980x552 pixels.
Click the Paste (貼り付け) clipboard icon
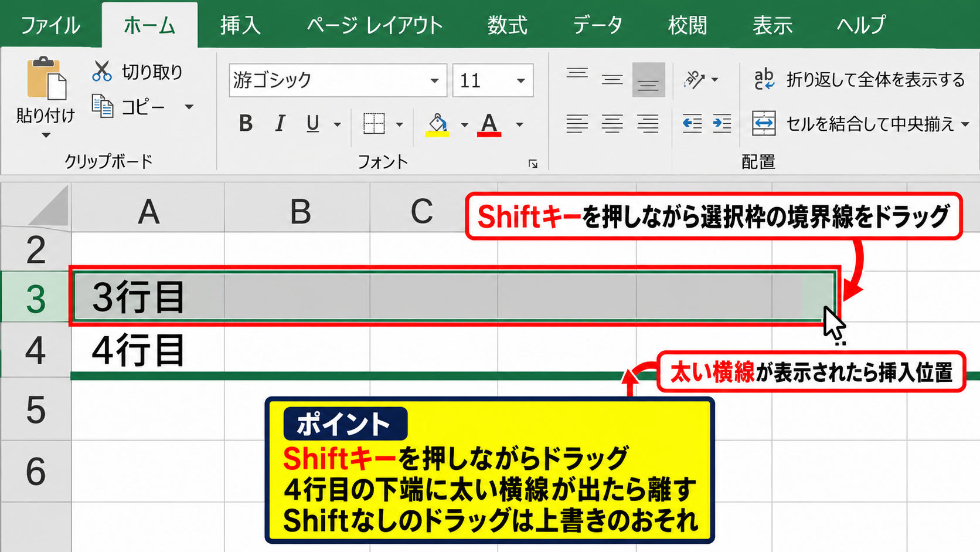[46, 79]
